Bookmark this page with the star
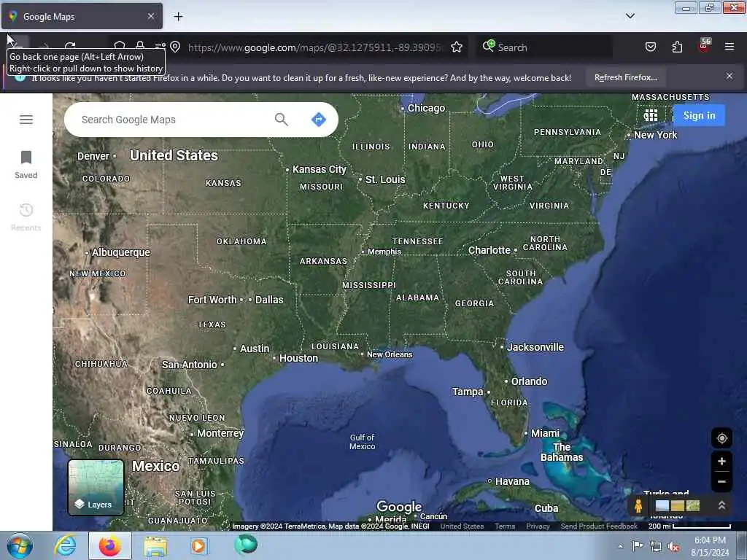This screenshot has width=747, height=560. click(457, 47)
